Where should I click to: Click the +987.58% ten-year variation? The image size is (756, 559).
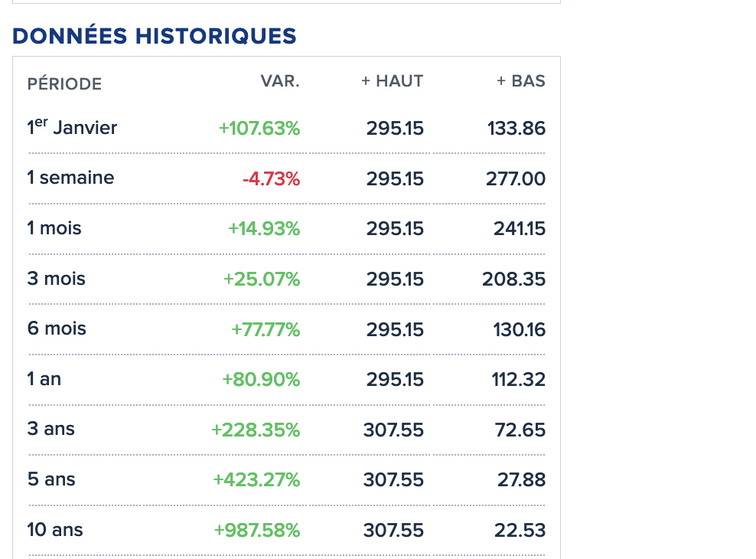[x=257, y=531]
